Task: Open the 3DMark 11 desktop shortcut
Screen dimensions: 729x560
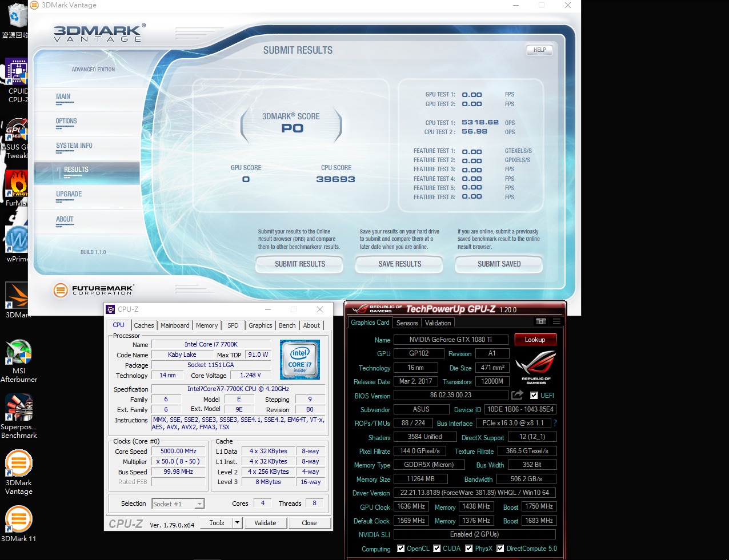Action: [x=19, y=524]
